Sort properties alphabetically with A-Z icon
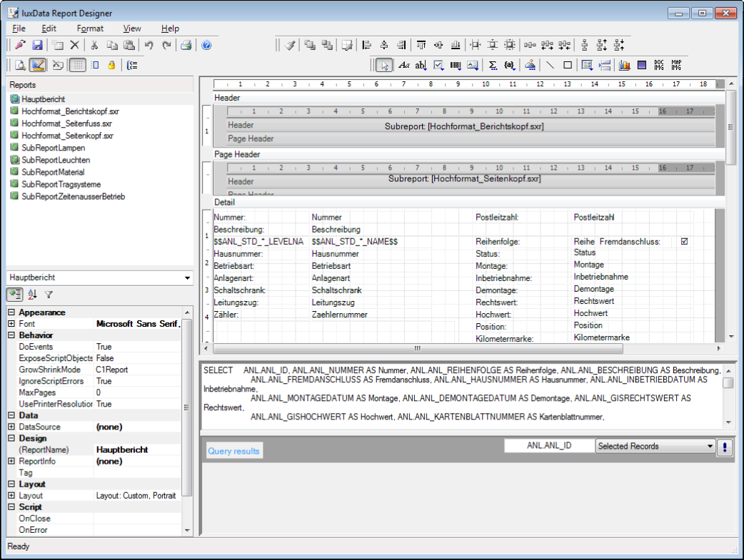The image size is (744, 560). coord(32,294)
